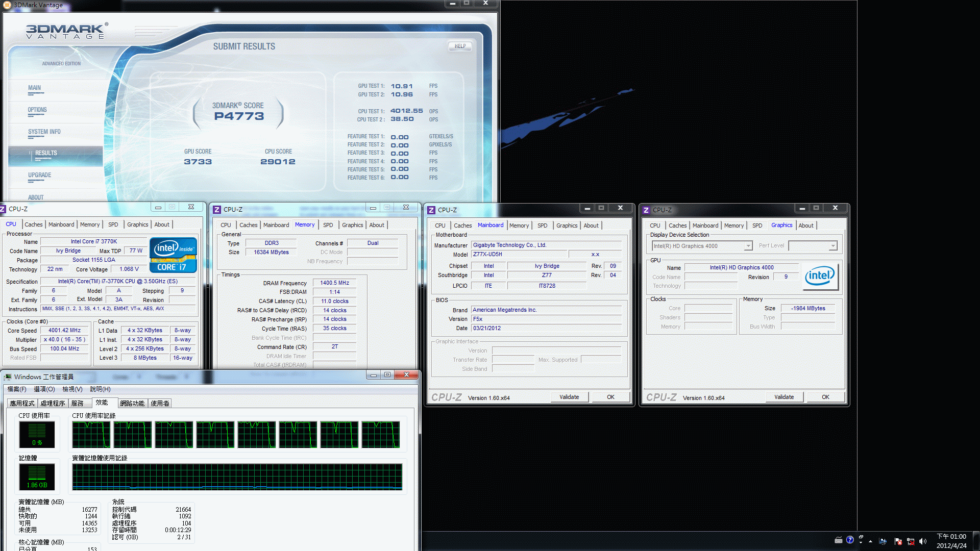Click the Intel Core i7 logo in CPU-Z
This screenshot has height=551, width=980.
(x=173, y=255)
